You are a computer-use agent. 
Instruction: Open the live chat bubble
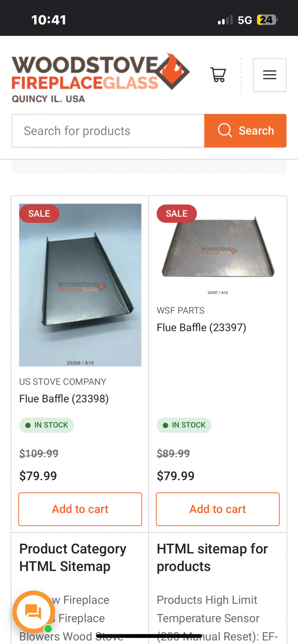(x=34, y=612)
